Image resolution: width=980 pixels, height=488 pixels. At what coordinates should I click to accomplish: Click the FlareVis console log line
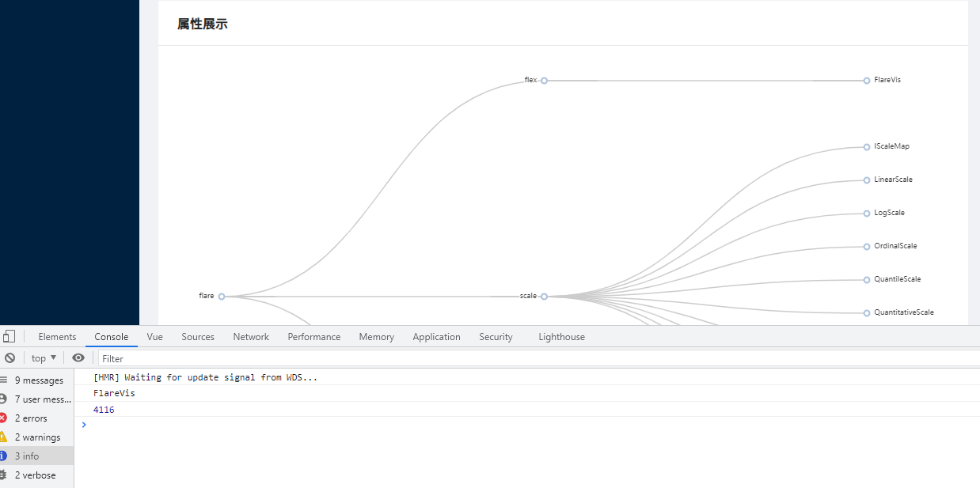tap(114, 393)
